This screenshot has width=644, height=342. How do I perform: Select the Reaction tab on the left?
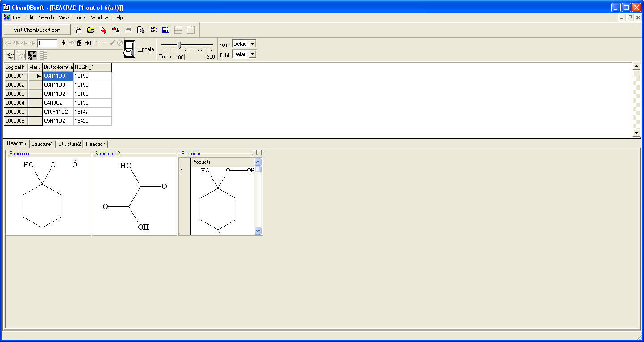17,143
